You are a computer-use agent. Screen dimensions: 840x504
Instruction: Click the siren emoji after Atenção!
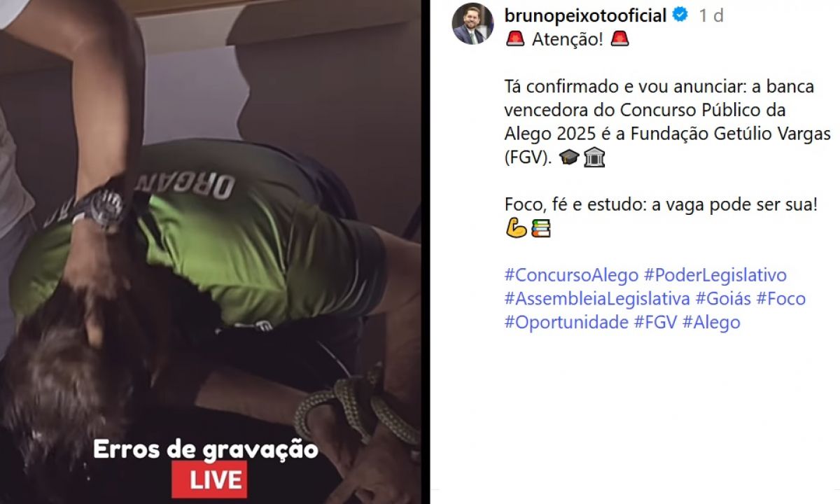(x=619, y=39)
